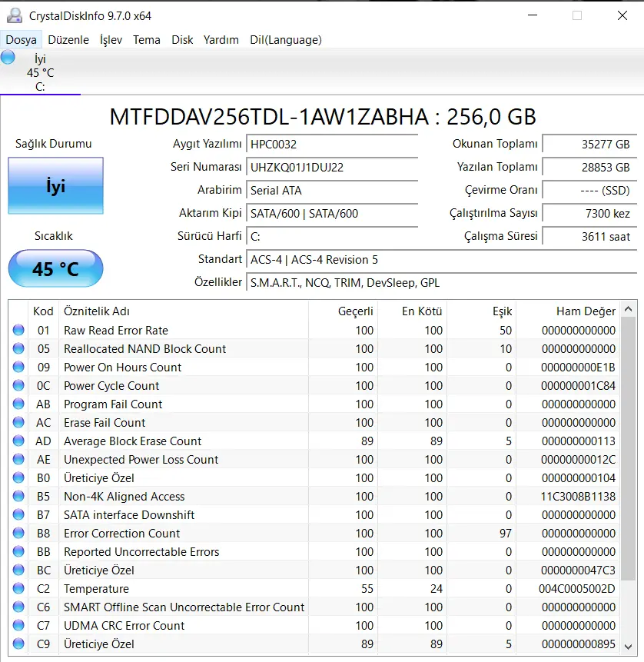Click raw value 000000000895 in C9 row
Screen dimensions: 644x662
click(x=579, y=644)
